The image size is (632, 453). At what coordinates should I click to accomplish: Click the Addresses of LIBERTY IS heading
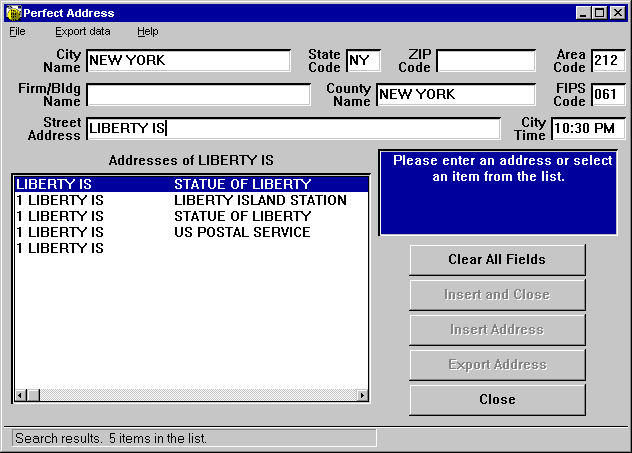point(191,160)
